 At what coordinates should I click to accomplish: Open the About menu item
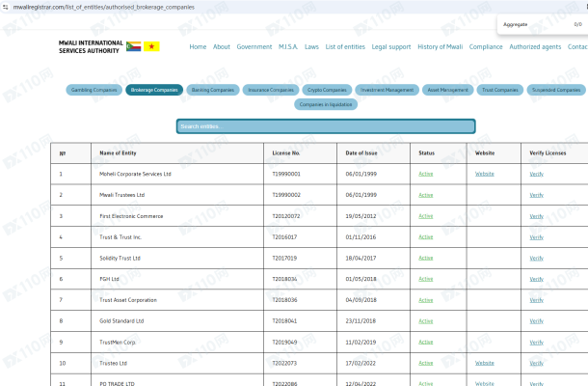coord(222,47)
